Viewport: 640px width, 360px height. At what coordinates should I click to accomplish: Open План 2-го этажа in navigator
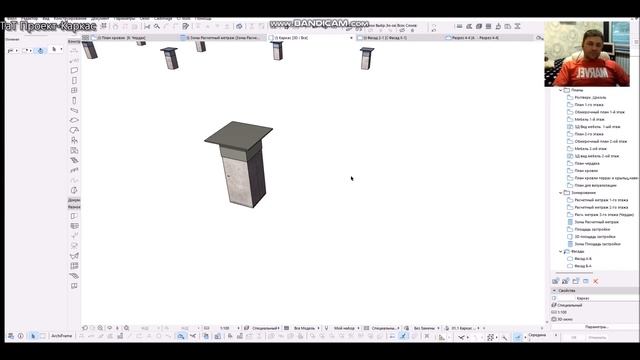[589, 134]
